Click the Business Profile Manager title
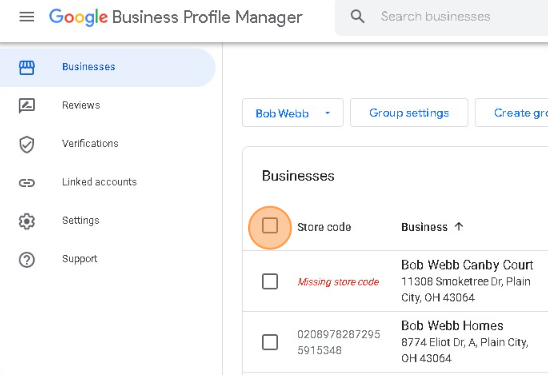Screen dimensions: 548x376 207,17
